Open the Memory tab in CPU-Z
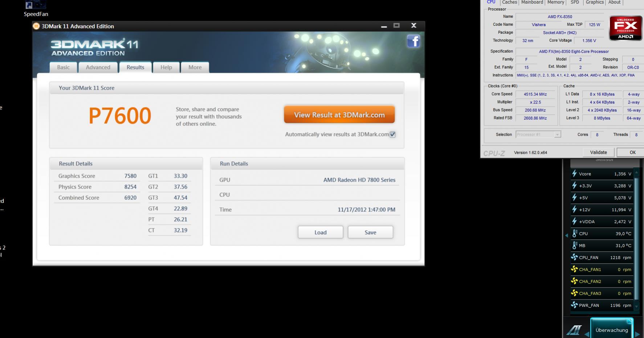 (556, 2)
